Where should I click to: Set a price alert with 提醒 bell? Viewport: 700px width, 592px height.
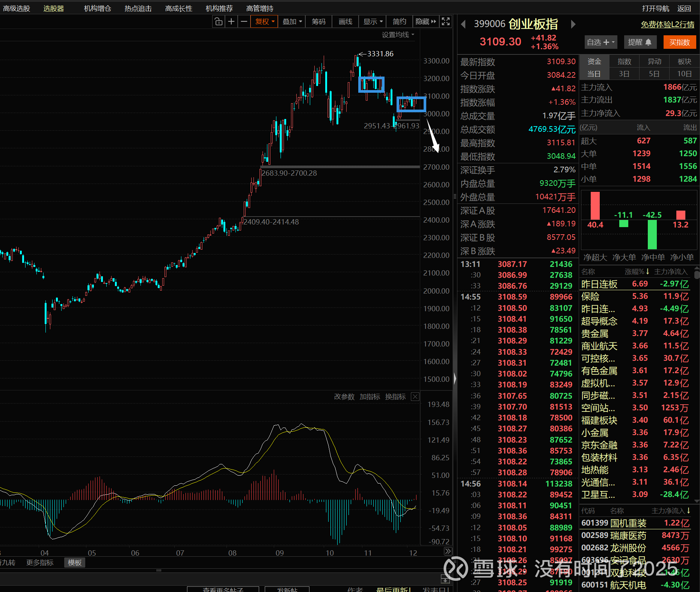tap(640, 42)
